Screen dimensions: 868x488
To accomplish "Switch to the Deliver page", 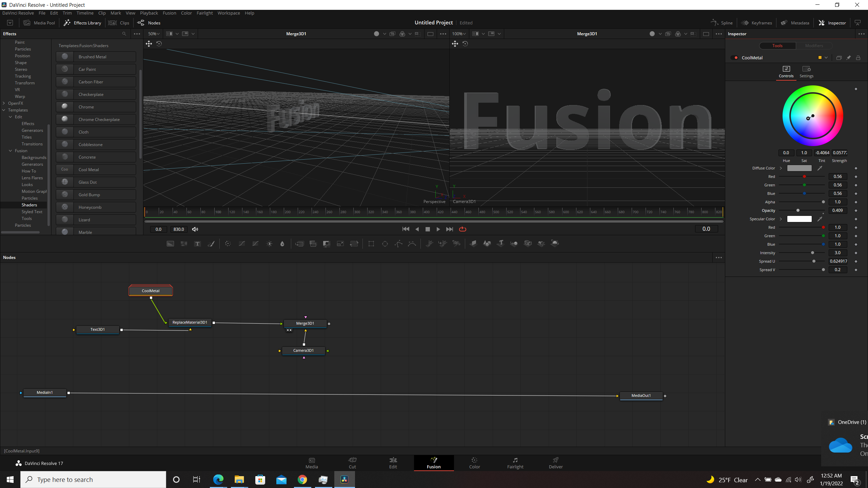I will pos(556,463).
